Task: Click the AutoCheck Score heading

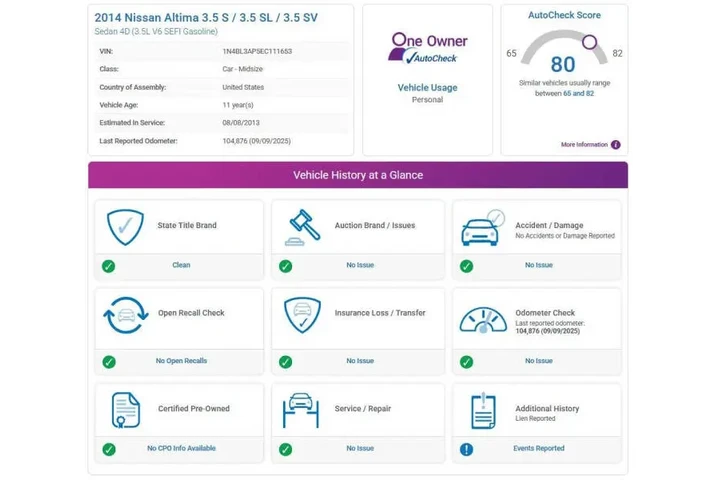Action: tap(564, 15)
